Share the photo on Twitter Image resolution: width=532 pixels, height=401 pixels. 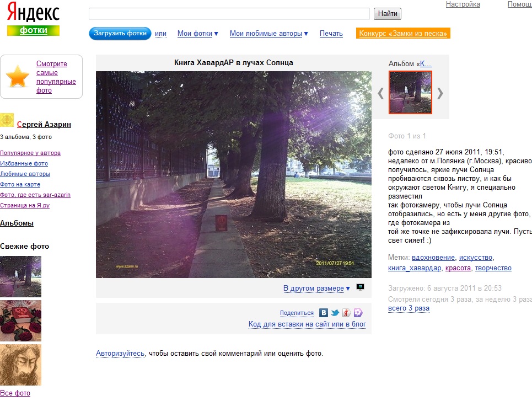pos(335,313)
